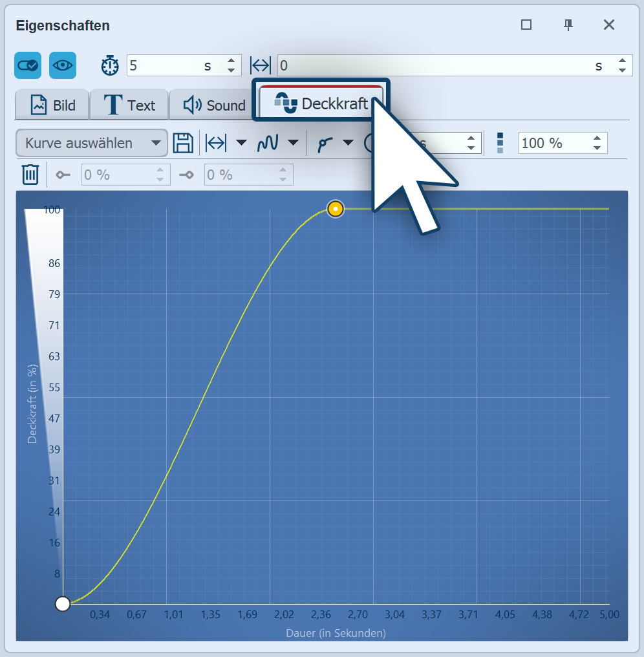The image size is (644, 657).
Task: Toggle the eye visibility button
Action: [x=63, y=65]
